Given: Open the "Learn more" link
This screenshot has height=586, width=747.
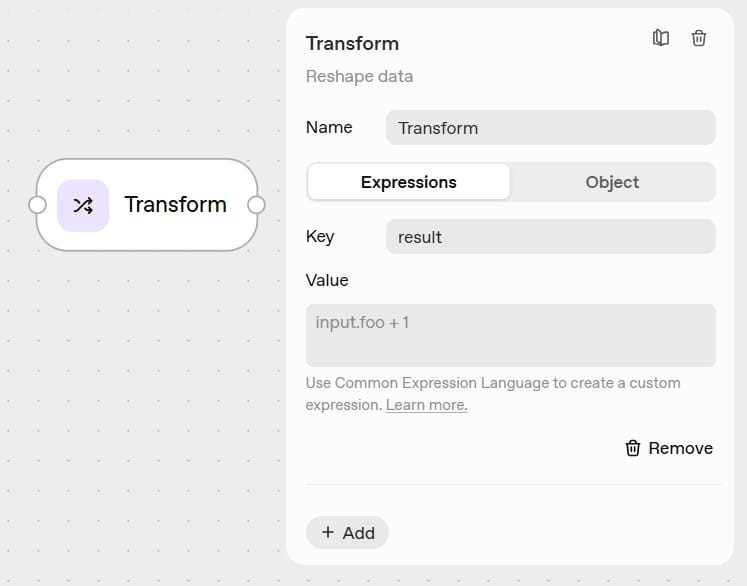Looking at the screenshot, I should tap(426, 405).
